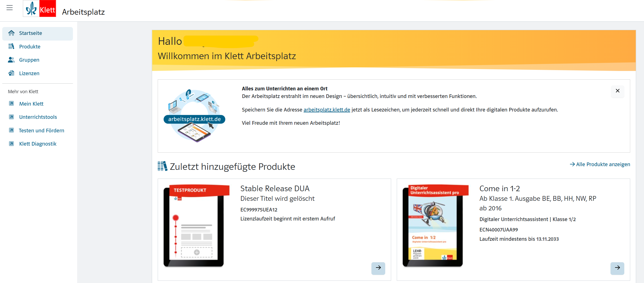Screen dimensions: 644x283
Task: Click external link icon beside Mein Klett
Action: coord(11,104)
